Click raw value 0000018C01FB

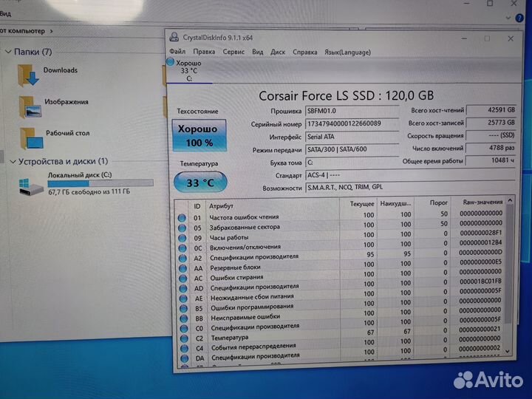tap(480, 282)
